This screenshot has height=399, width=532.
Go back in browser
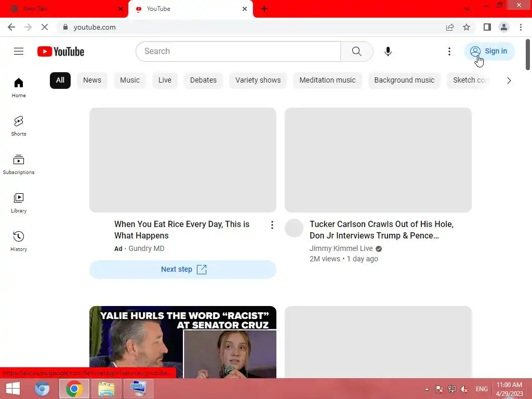coord(11,27)
